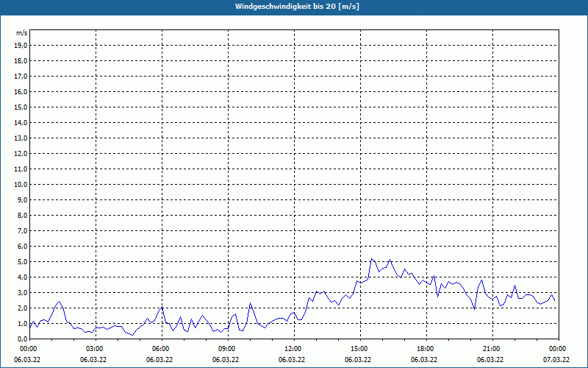Click the 00:00 06.03.22 start label

27,354
